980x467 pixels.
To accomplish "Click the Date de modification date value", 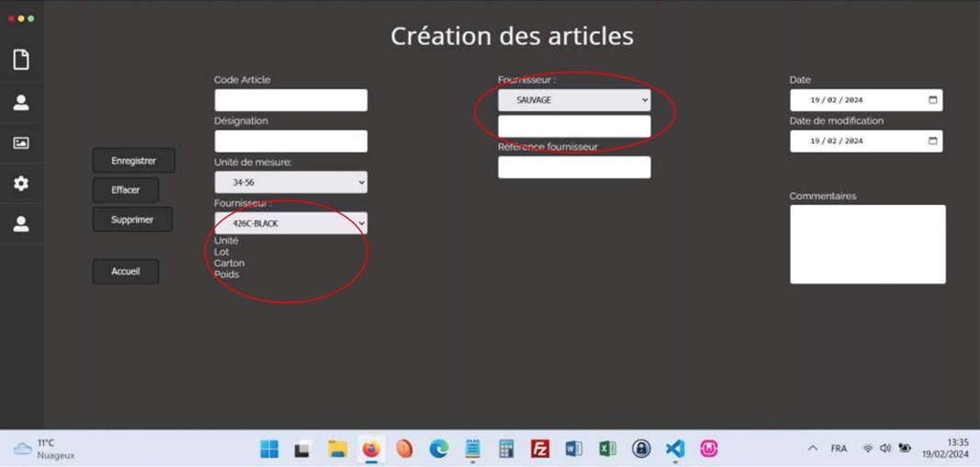I will 836,141.
